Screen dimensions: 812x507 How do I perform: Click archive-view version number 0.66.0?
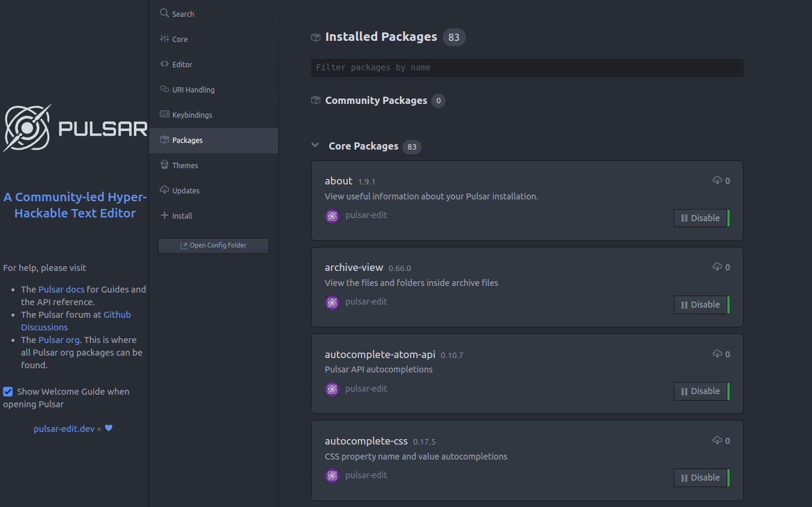[400, 268]
